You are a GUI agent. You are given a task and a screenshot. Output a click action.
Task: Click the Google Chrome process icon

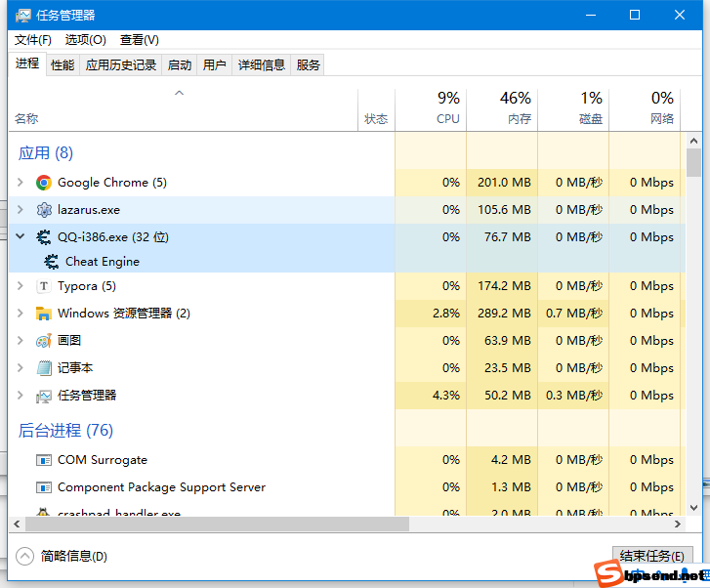pos(44,183)
